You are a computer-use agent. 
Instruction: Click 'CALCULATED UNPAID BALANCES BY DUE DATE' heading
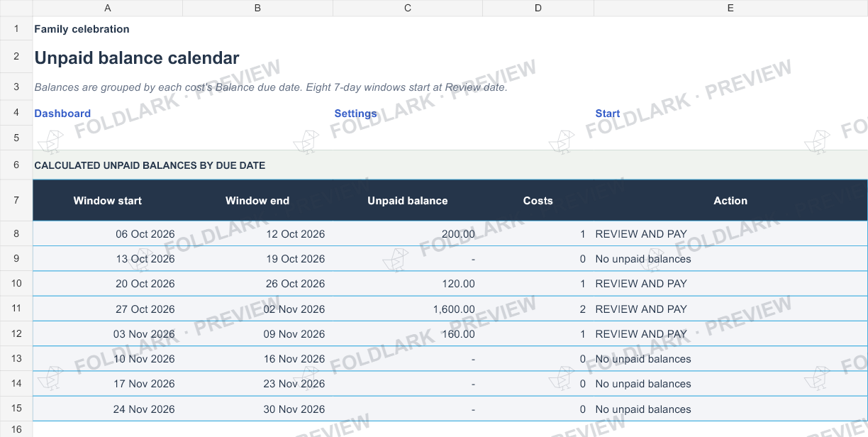click(x=150, y=165)
